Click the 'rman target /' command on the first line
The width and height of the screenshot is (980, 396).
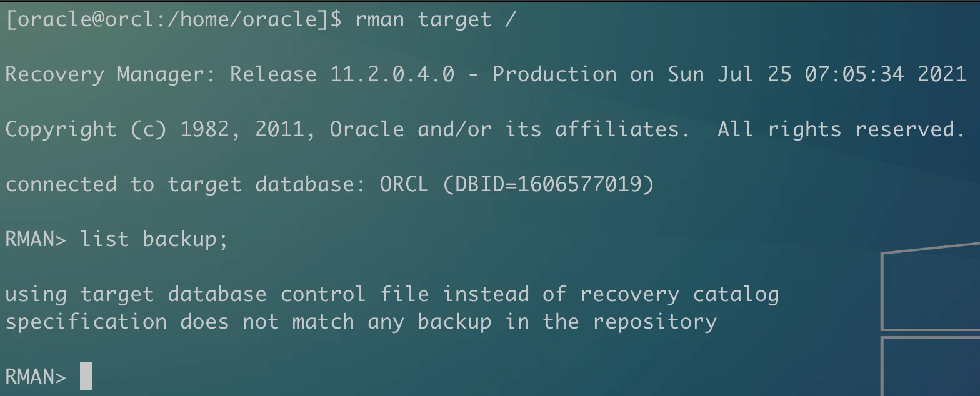pyautogui.click(x=436, y=19)
